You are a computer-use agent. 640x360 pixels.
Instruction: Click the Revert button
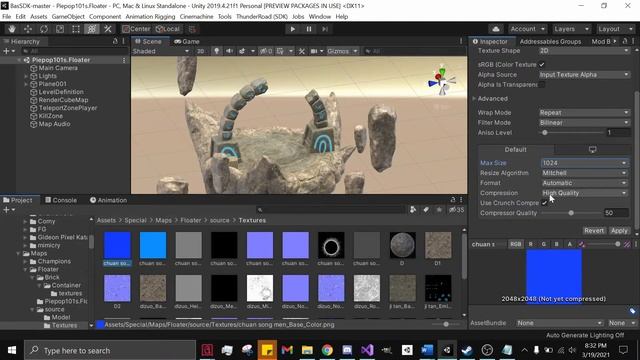pos(593,231)
